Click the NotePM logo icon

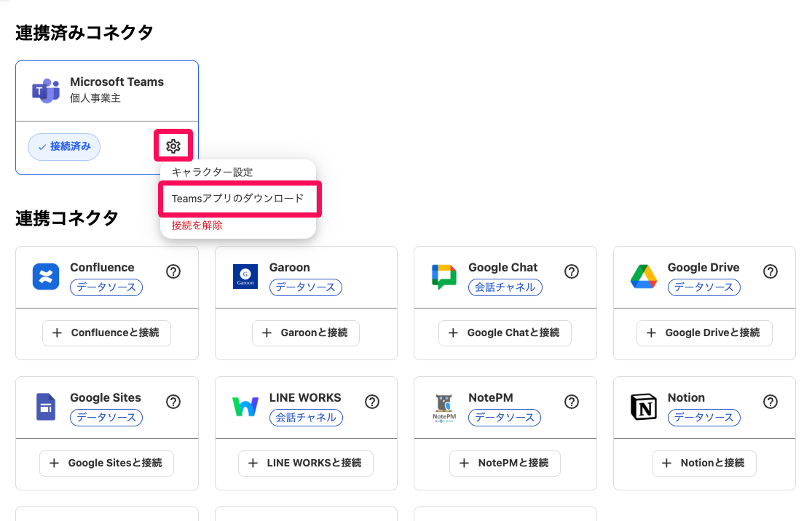[x=444, y=407]
